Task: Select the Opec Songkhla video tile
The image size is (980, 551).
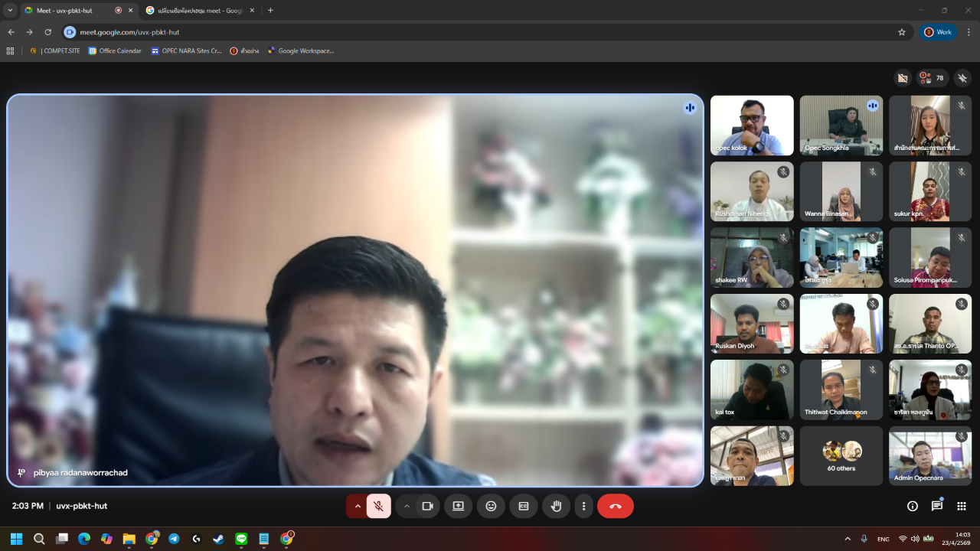Action: click(x=841, y=126)
